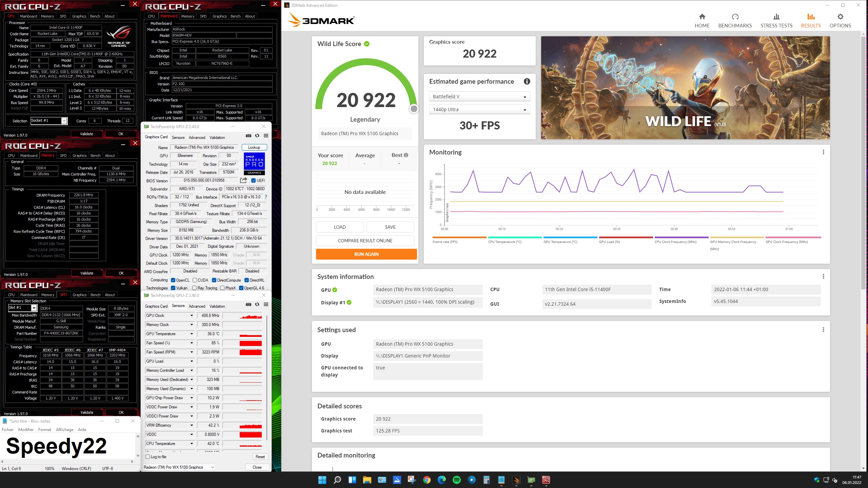
Task: Click the Wild Life score gauge handle
Action: [x=414, y=109]
